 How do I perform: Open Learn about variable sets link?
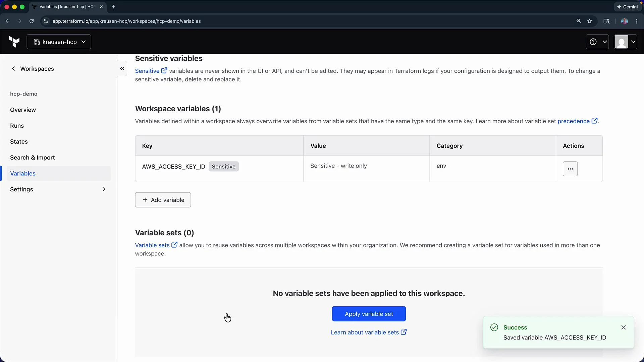pyautogui.click(x=369, y=332)
